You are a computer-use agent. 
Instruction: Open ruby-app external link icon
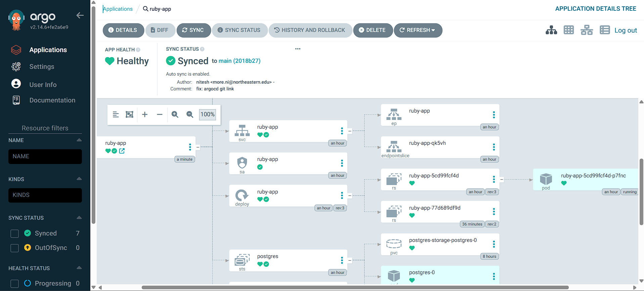[x=122, y=151]
